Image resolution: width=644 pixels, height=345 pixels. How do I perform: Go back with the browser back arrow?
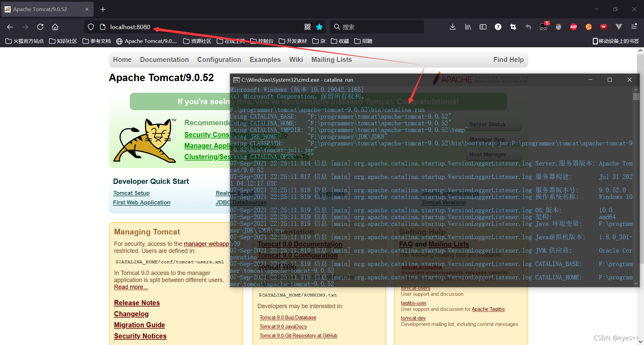coord(10,27)
